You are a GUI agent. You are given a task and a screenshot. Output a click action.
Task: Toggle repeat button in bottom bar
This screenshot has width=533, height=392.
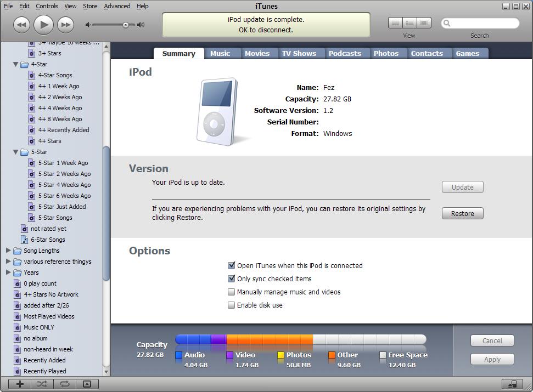65,384
